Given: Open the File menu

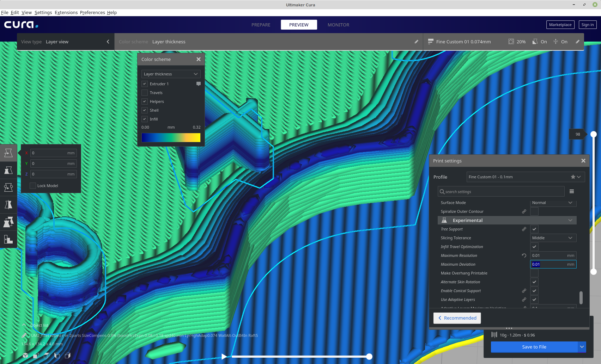Looking at the screenshot, I should click(5, 12).
